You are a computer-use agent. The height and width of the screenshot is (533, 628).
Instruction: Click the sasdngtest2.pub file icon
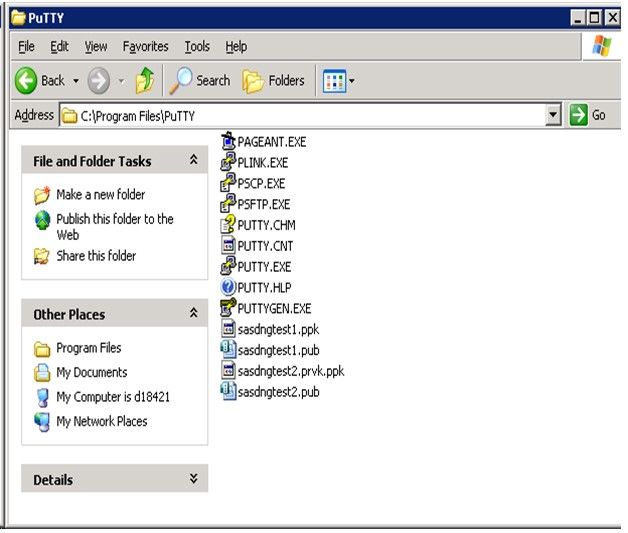pos(228,391)
